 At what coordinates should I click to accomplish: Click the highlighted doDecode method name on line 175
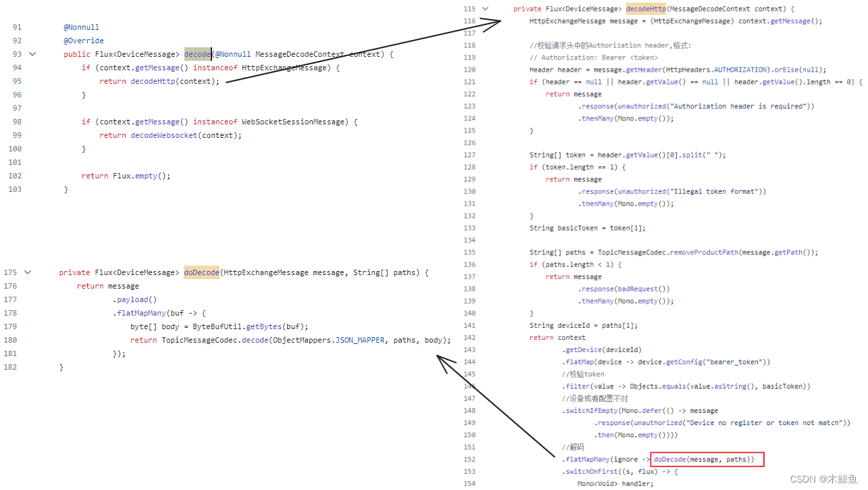click(201, 272)
